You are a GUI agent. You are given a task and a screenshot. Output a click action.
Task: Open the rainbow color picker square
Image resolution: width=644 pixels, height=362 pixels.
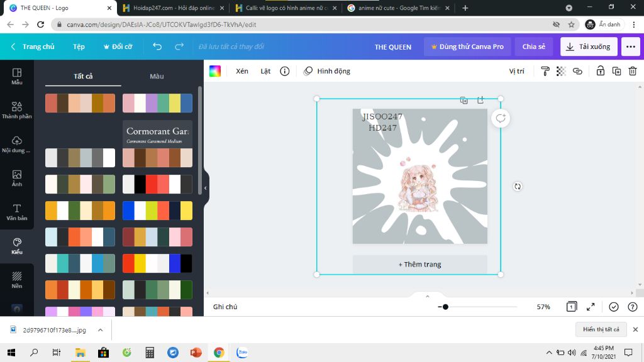click(x=215, y=71)
